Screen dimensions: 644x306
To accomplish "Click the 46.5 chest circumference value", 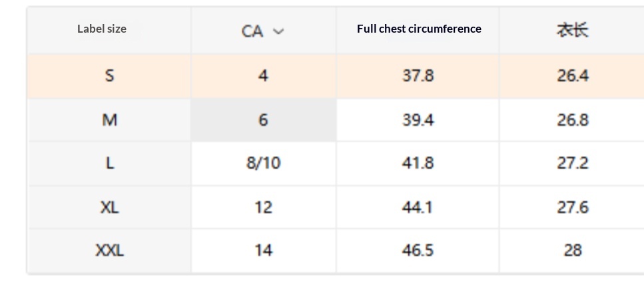I will point(418,251).
